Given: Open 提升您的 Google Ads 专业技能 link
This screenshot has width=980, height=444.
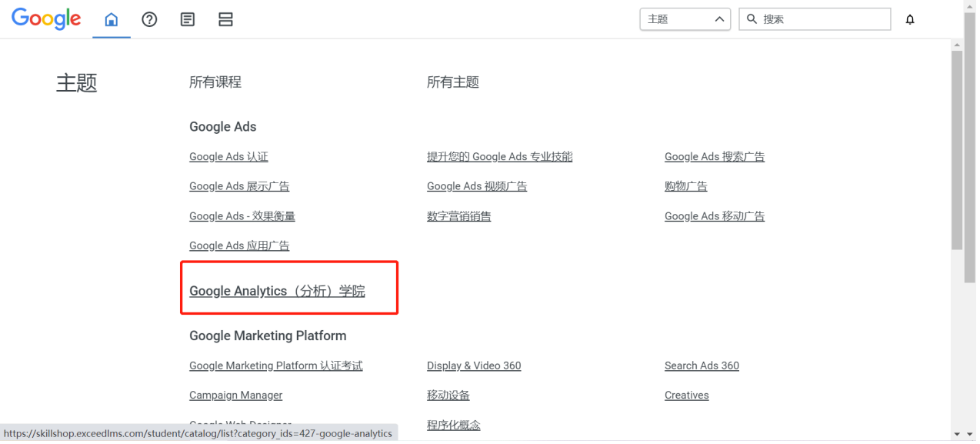Looking at the screenshot, I should point(500,157).
